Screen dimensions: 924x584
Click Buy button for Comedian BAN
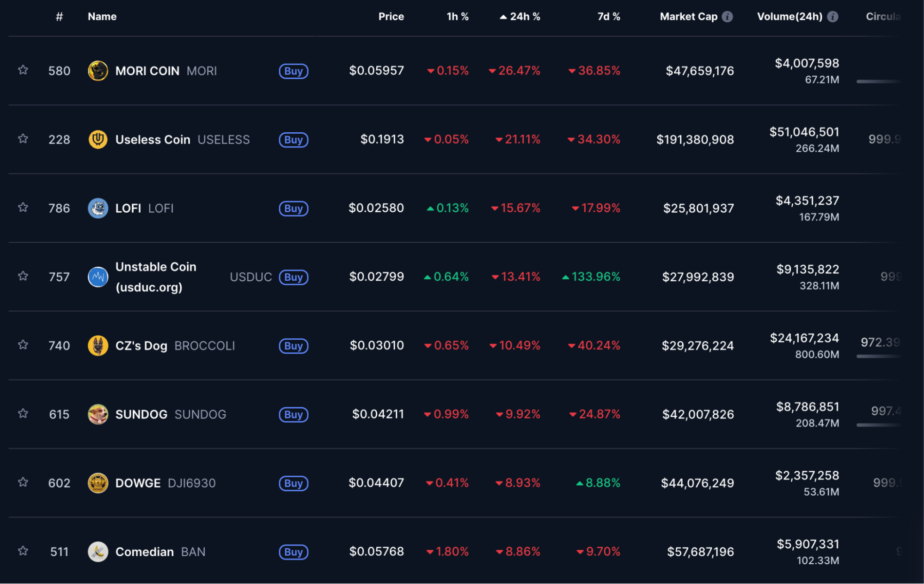(293, 552)
